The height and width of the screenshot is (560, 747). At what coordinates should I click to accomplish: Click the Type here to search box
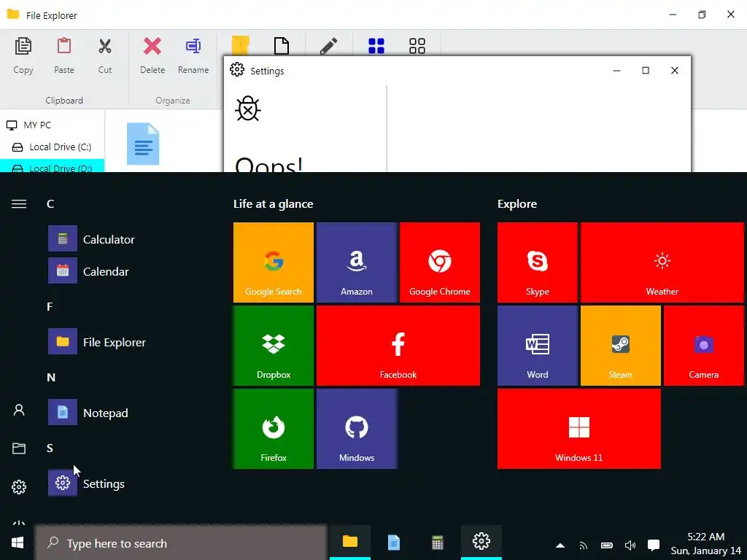[x=181, y=542]
